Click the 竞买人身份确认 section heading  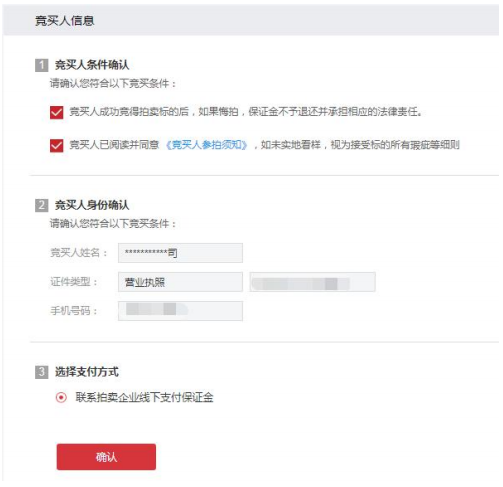tap(92, 205)
